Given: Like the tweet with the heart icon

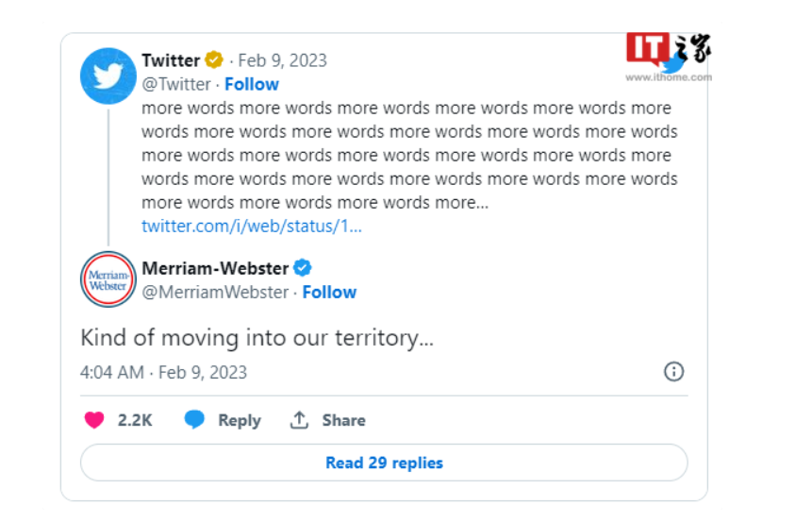Looking at the screenshot, I should (x=94, y=420).
